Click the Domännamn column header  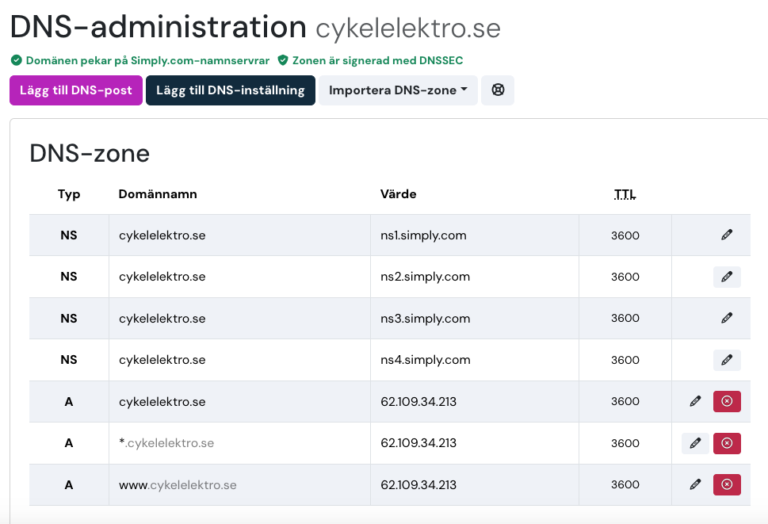click(158, 194)
